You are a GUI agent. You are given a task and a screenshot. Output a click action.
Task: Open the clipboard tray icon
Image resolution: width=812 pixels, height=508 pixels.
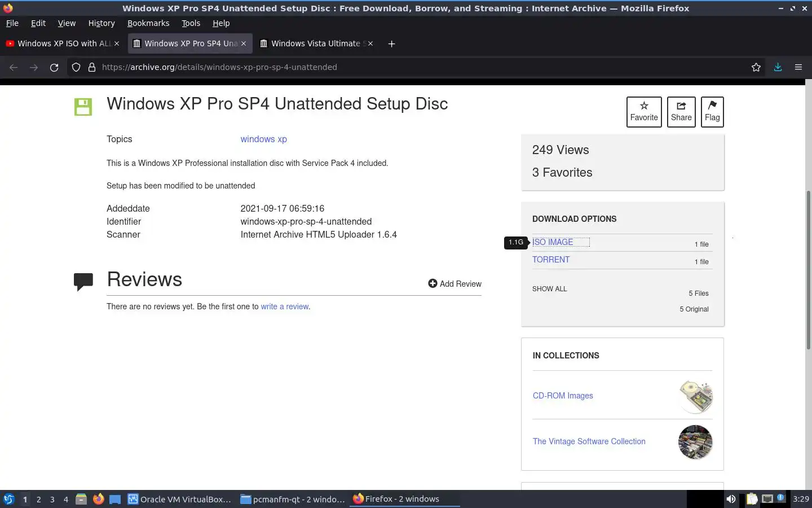pyautogui.click(x=752, y=499)
